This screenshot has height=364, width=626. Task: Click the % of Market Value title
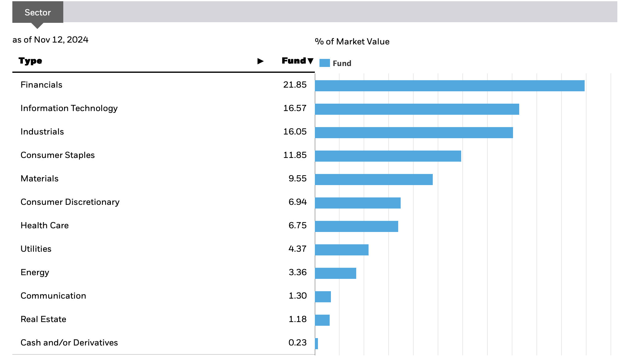pyautogui.click(x=352, y=42)
